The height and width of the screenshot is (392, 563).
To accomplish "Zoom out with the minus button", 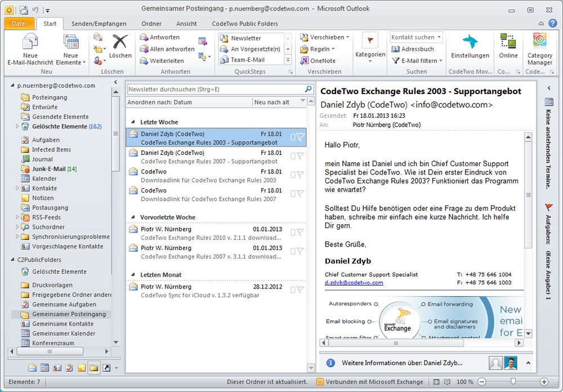I will (482, 382).
